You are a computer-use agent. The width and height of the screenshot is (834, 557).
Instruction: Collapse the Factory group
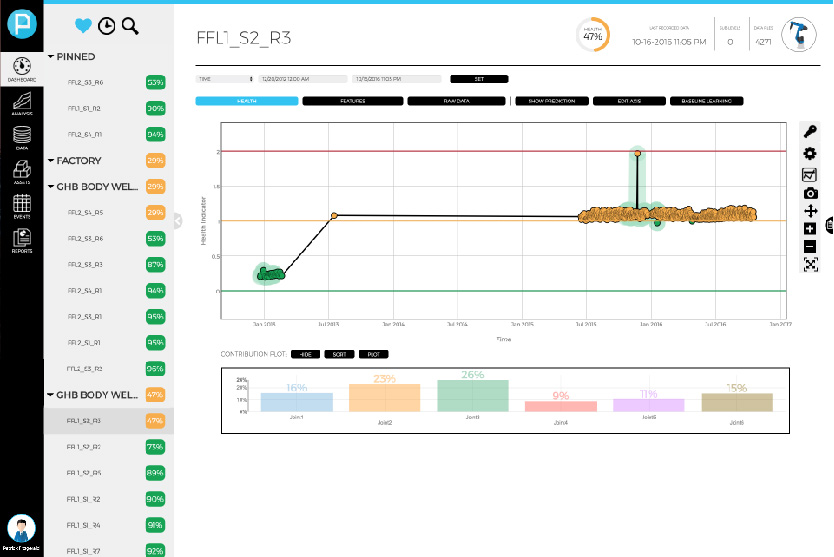[52, 160]
